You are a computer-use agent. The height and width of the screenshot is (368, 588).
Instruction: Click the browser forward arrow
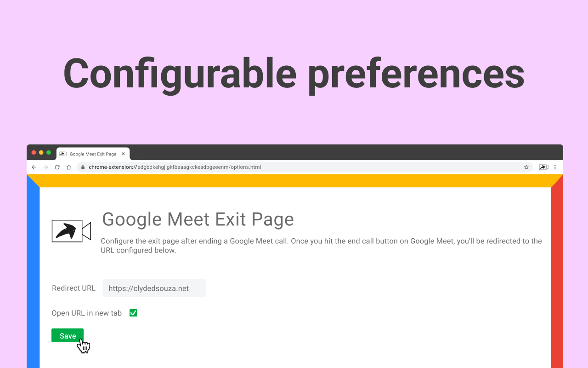tap(45, 167)
